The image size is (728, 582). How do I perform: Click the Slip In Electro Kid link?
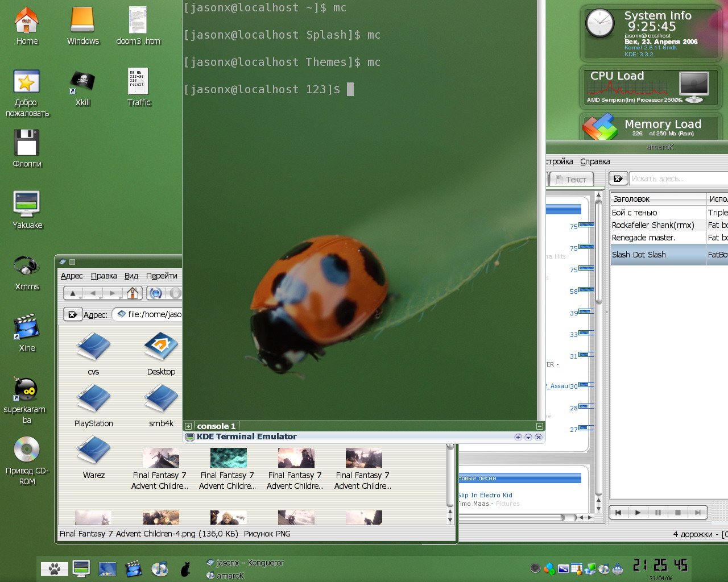[485, 495]
